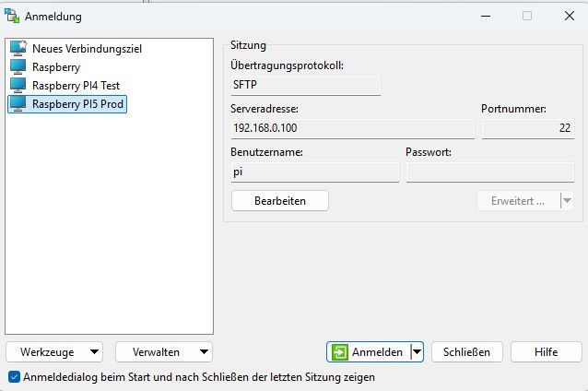Image resolution: width=588 pixels, height=391 pixels.
Task: Click the Raspberry PI5 Prod monitor icon
Action: 18,104
